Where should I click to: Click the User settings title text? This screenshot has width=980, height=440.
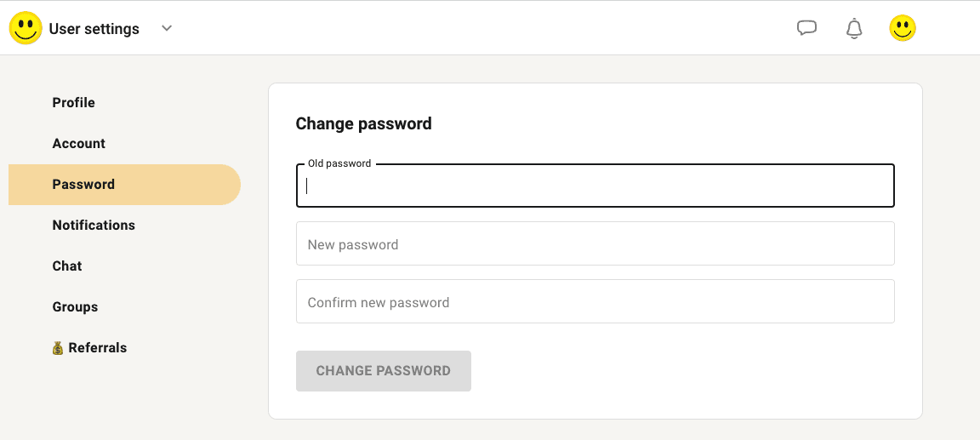click(x=94, y=29)
